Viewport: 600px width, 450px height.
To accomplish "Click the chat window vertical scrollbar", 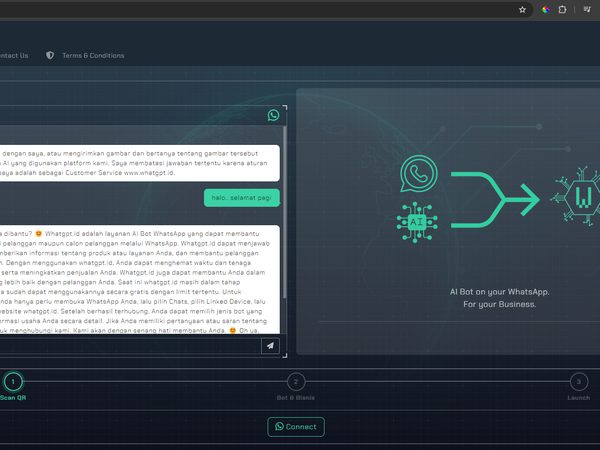I will pyautogui.click(x=284, y=212).
